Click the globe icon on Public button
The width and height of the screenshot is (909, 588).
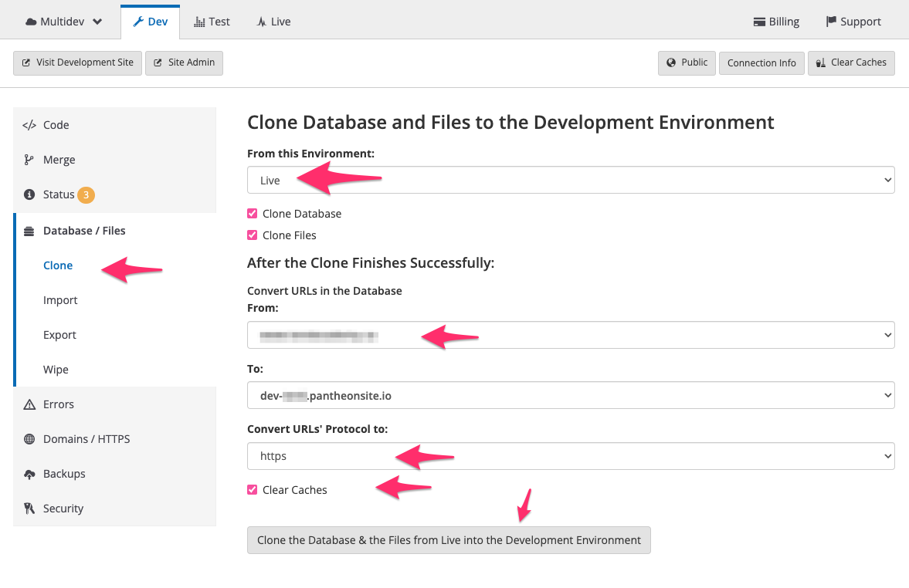pos(671,63)
